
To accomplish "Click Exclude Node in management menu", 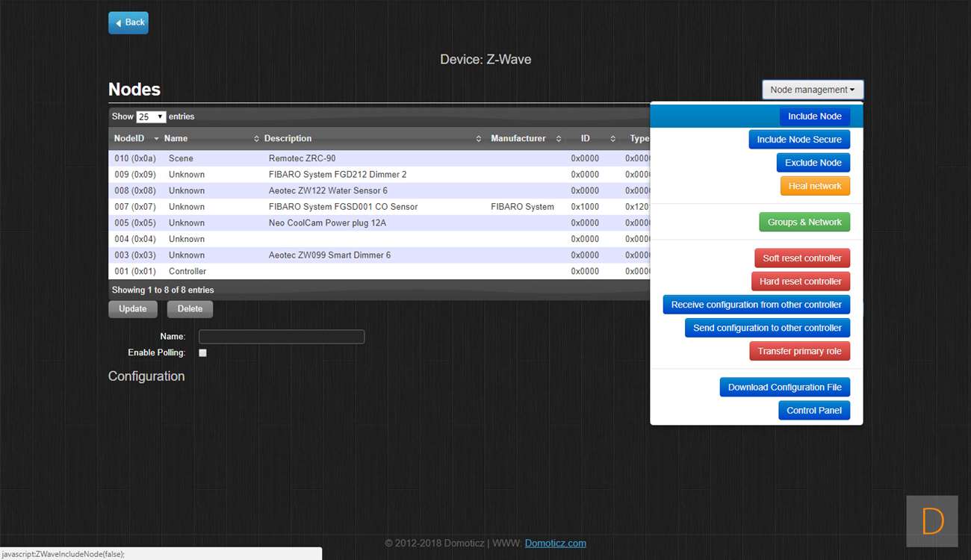I will 813,163.
